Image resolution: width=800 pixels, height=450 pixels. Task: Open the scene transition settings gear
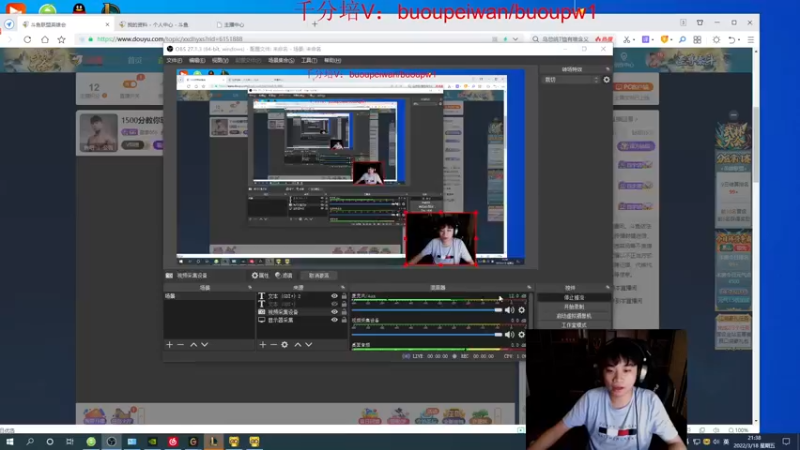[x=607, y=80]
